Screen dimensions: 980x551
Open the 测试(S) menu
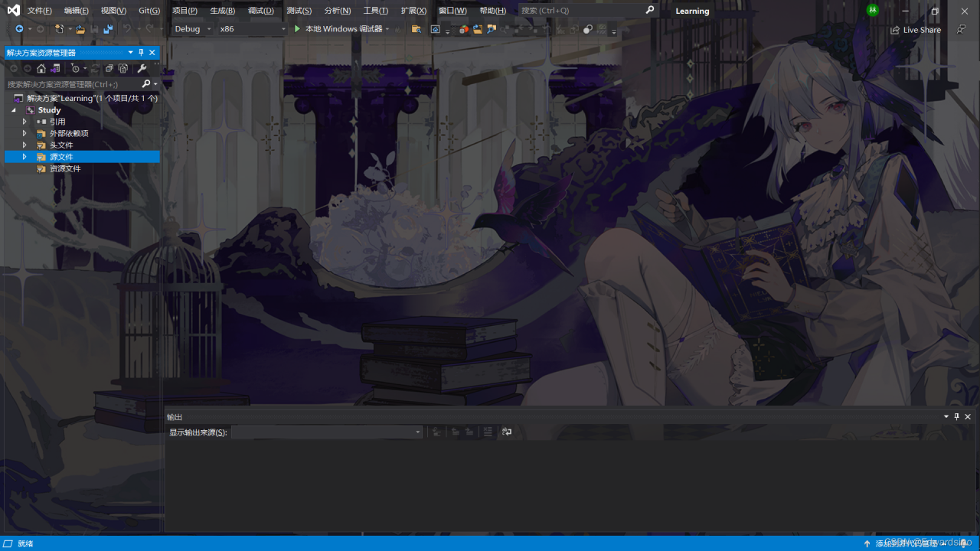pos(299,11)
